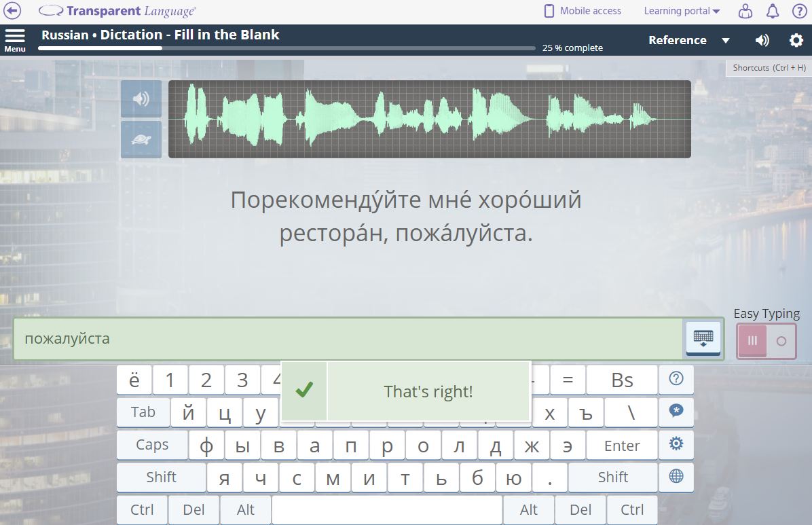Hide the on-screen keyboard via keyboard icon

(703, 338)
